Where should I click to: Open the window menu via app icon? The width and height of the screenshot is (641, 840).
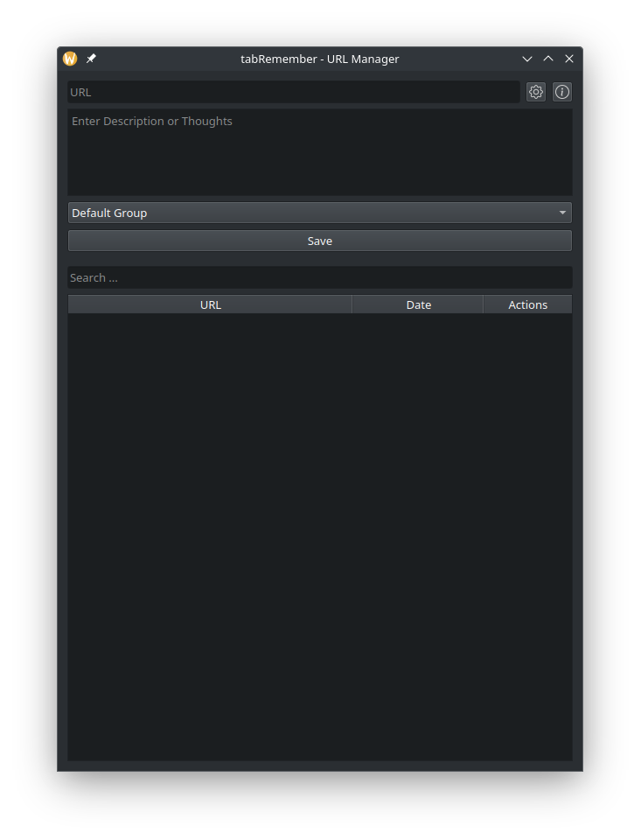coord(70,59)
